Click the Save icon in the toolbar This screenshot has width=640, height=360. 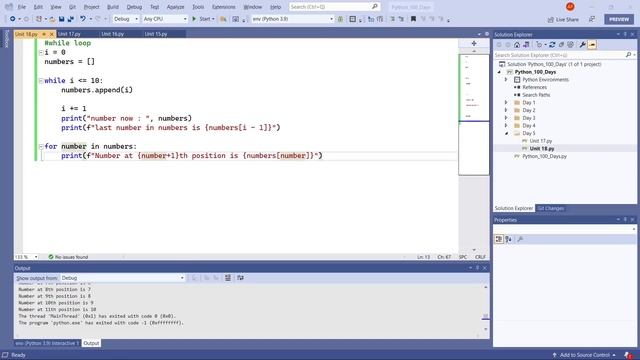click(x=61, y=19)
